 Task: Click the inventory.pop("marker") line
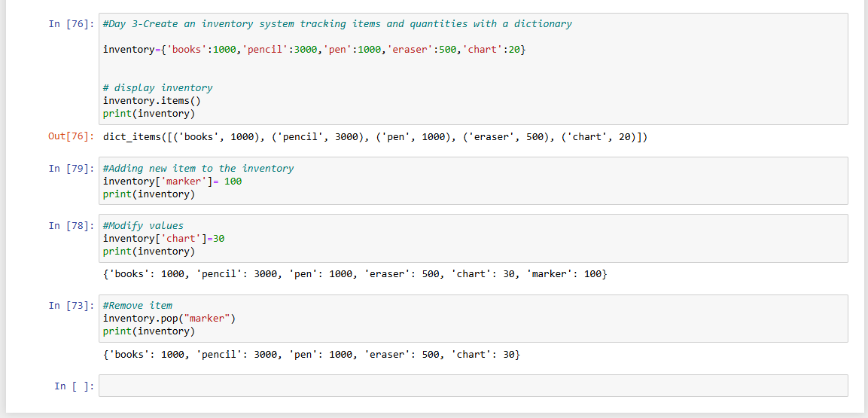169,319
